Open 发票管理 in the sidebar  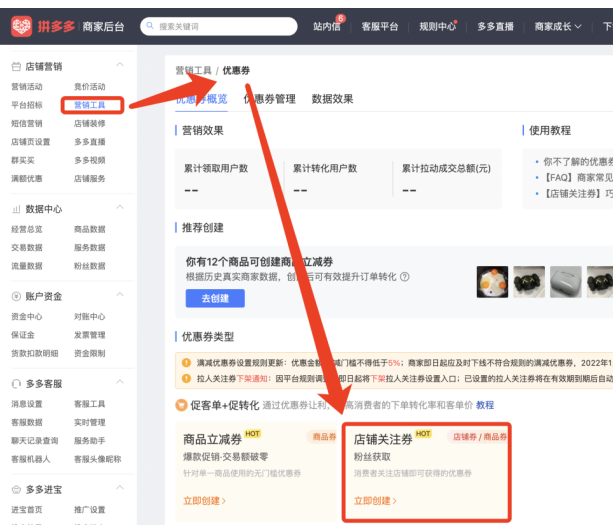point(90,335)
